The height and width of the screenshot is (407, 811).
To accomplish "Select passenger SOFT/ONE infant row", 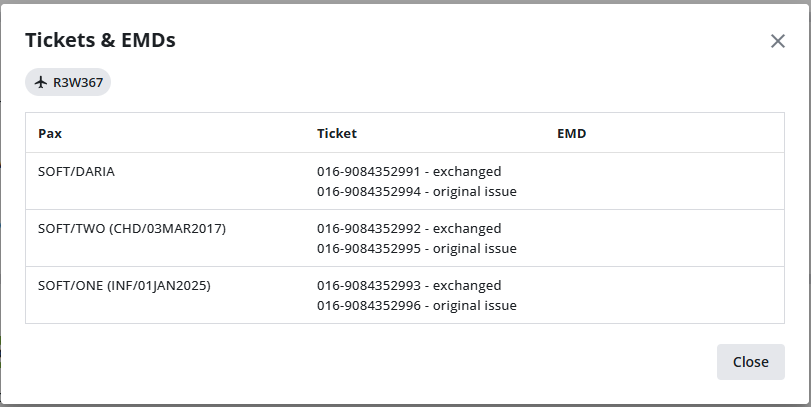I will (124, 285).
